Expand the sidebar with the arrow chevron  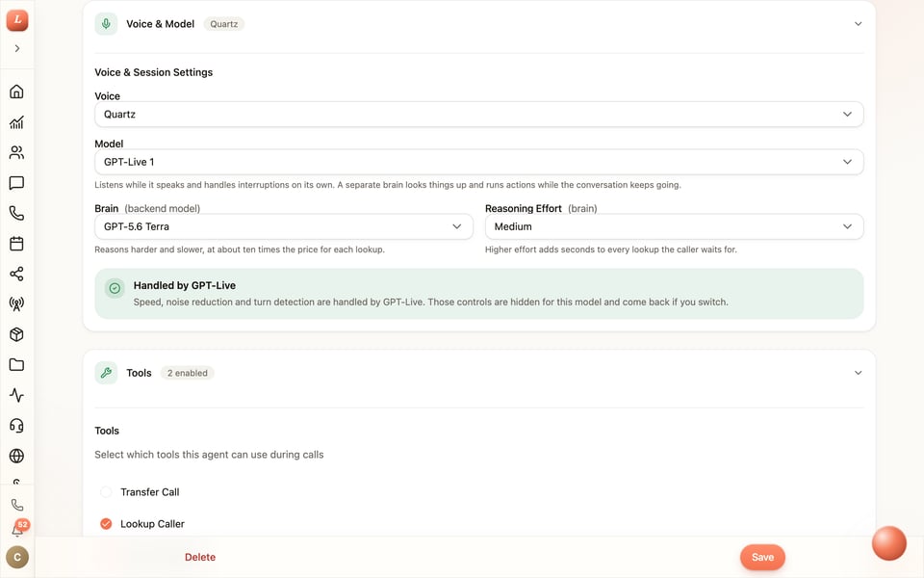[x=17, y=48]
